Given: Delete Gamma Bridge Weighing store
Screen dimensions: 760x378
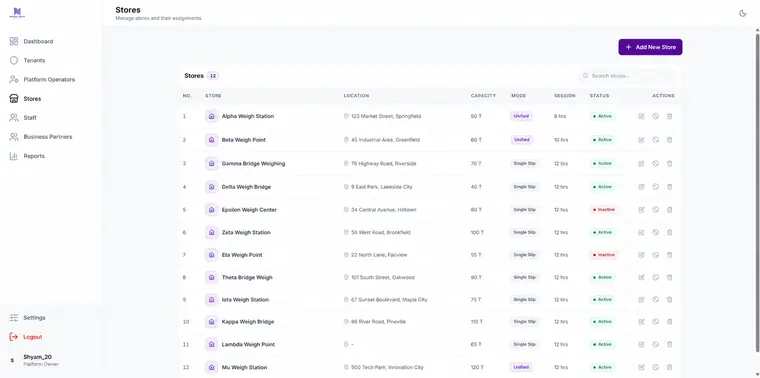Looking at the screenshot, I should (x=669, y=164).
